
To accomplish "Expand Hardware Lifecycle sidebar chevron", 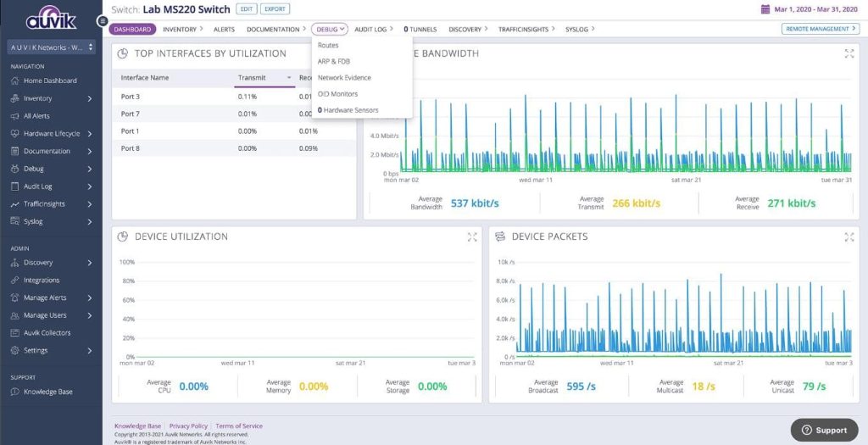I will coord(90,133).
